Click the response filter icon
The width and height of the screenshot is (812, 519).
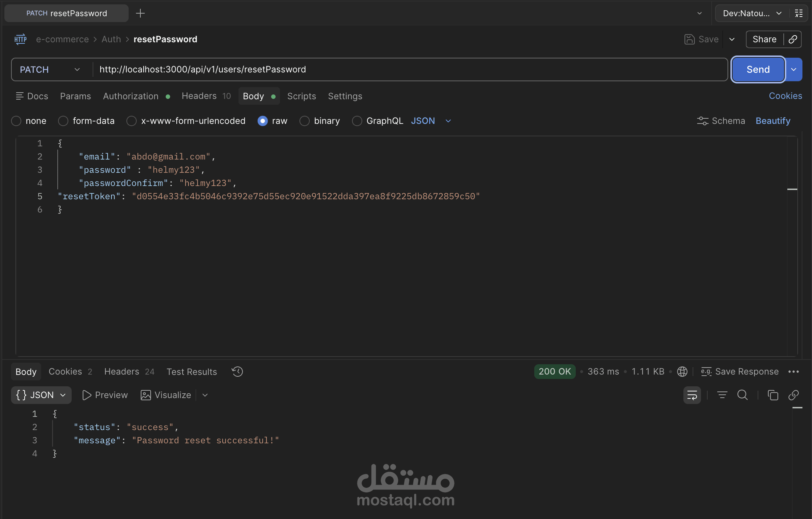[722, 395]
